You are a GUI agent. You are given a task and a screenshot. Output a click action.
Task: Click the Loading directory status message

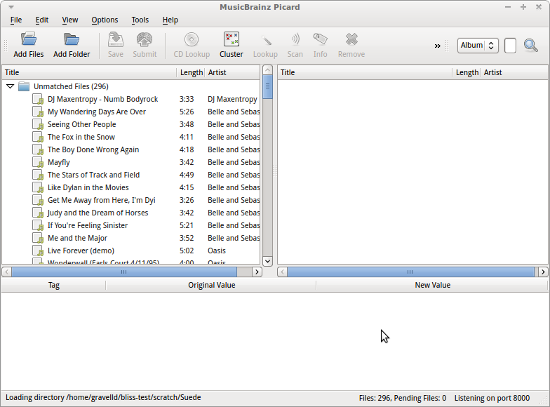click(103, 398)
